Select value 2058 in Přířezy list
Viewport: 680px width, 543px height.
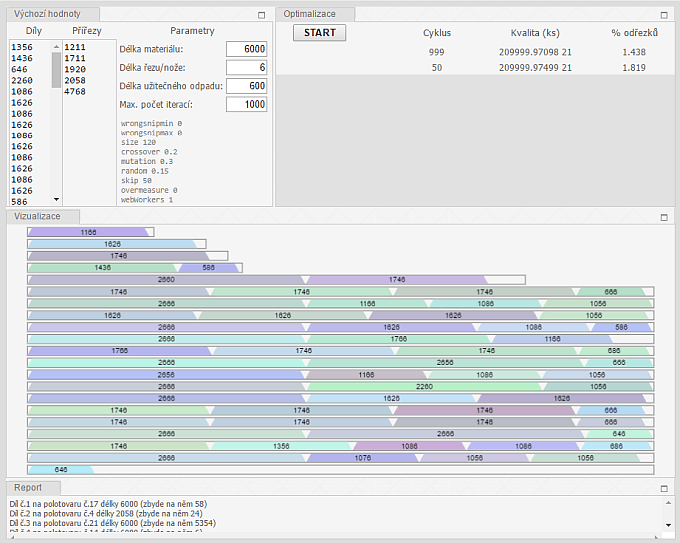[x=75, y=80]
